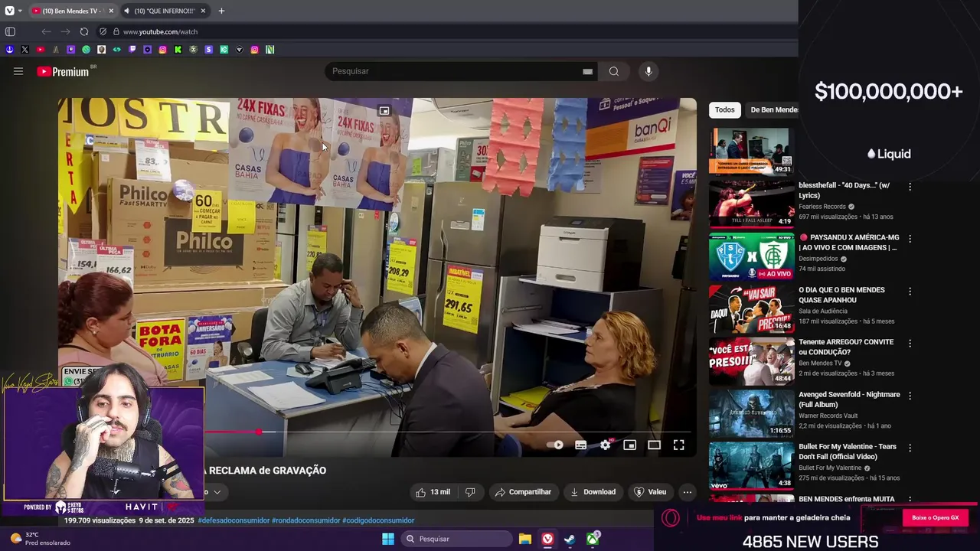This screenshot has height=551, width=980.
Task: Click the Baixe o Opera GX button
Action: pyautogui.click(x=935, y=518)
